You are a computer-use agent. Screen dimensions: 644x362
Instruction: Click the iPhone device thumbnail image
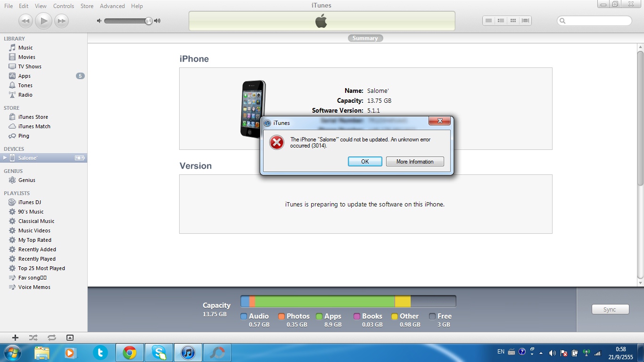point(253,109)
